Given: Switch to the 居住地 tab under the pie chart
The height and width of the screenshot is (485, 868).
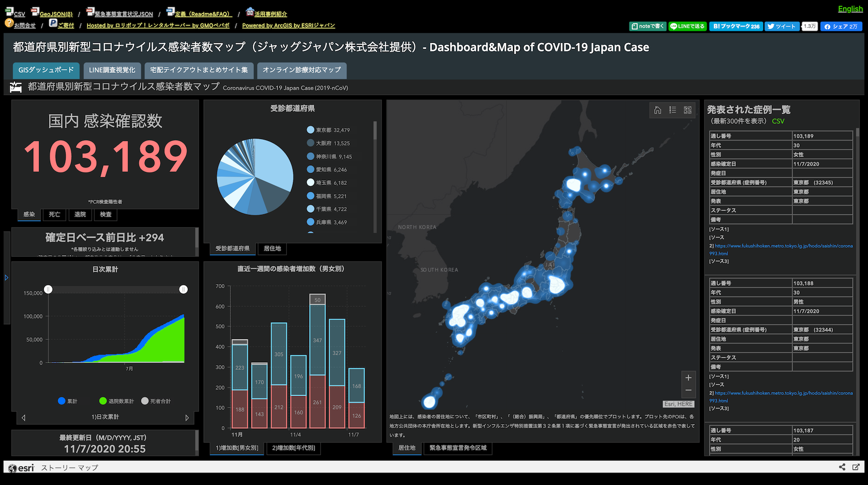Looking at the screenshot, I should (x=272, y=249).
